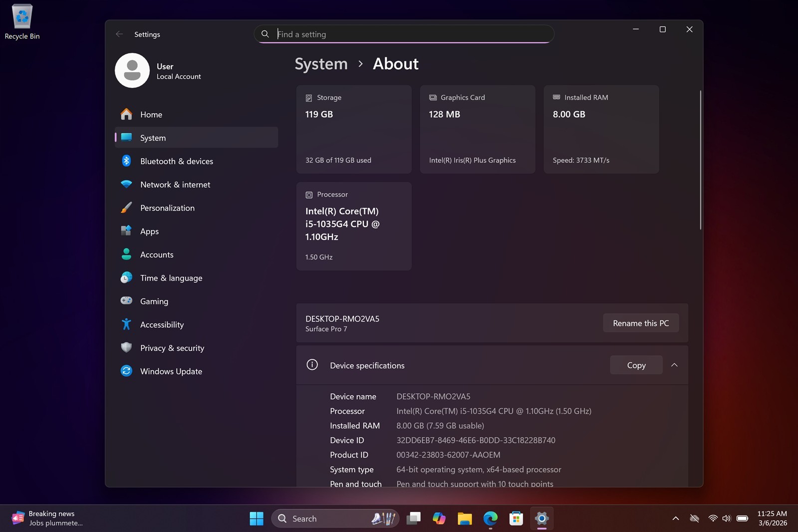This screenshot has width=798, height=532.
Task: Click the Accounts person icon
Action: [126, 254]
